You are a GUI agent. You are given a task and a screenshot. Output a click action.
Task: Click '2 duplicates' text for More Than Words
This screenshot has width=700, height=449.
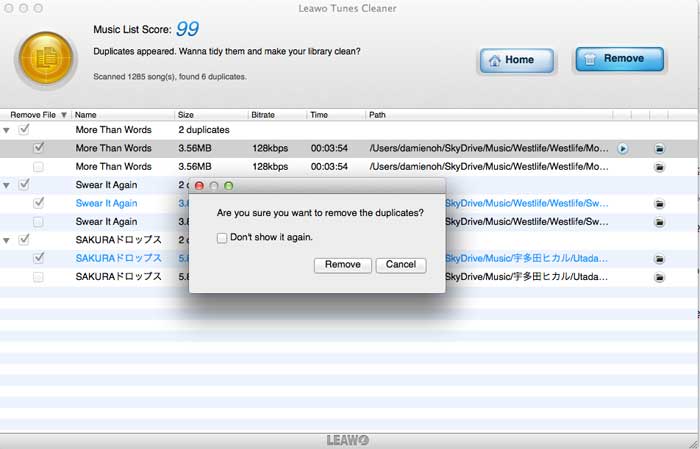click(204, 130)
